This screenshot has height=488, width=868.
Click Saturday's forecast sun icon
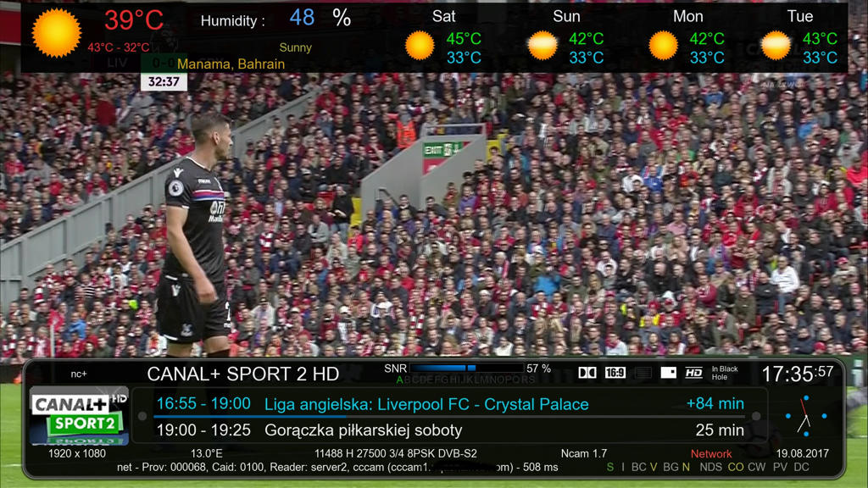coord(420,46)
